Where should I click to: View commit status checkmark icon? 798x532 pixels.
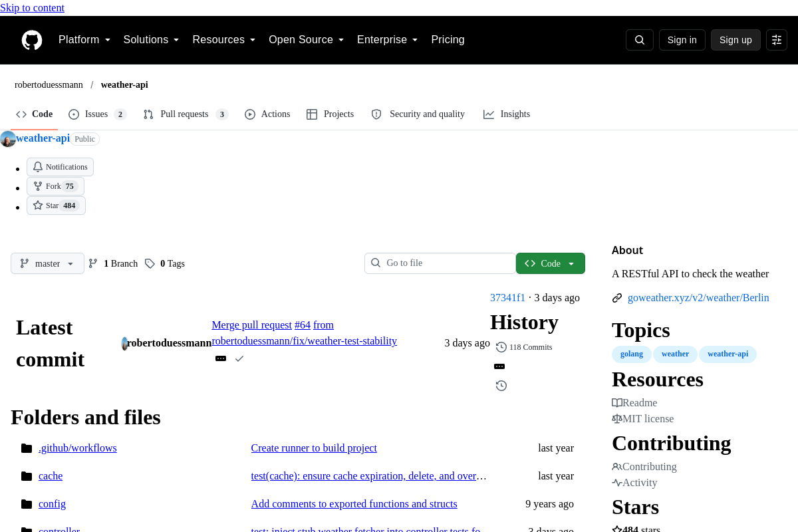[x=239, y=358]
